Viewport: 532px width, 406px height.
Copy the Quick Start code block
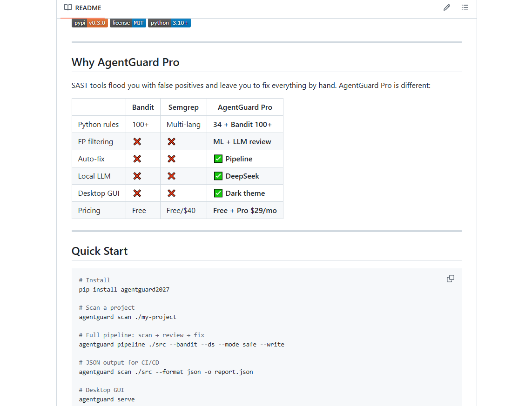(x=450, y=279)
